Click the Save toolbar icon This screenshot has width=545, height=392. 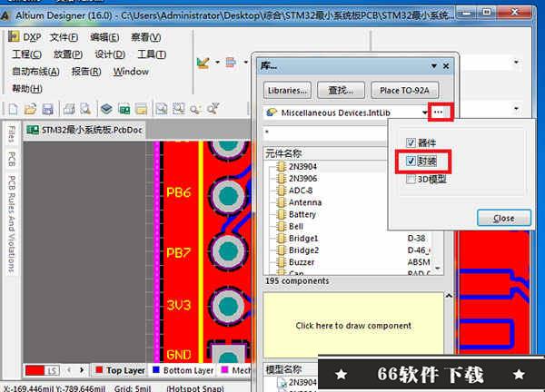(48, 109)
